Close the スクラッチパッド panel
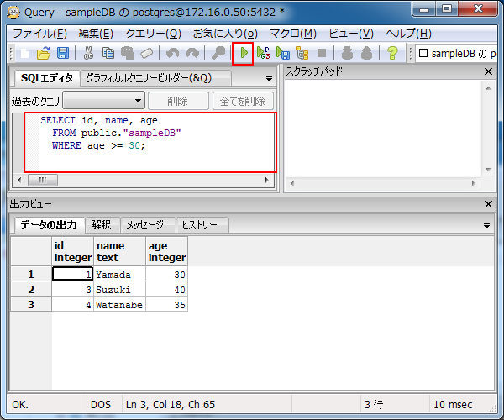The image size is (504, 420). [489, 71]
